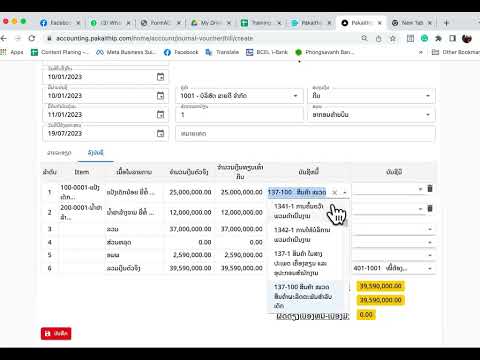Open the Apps bookmarks shortcut
This screenshot has width=480, height=360.
coord(13,52)
